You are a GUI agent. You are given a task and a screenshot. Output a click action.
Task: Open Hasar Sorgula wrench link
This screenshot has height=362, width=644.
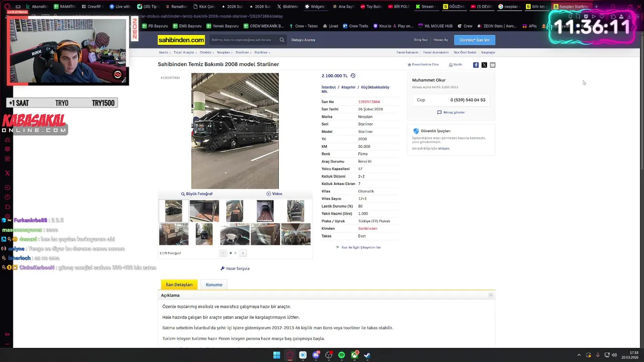(x=235, y=268)
